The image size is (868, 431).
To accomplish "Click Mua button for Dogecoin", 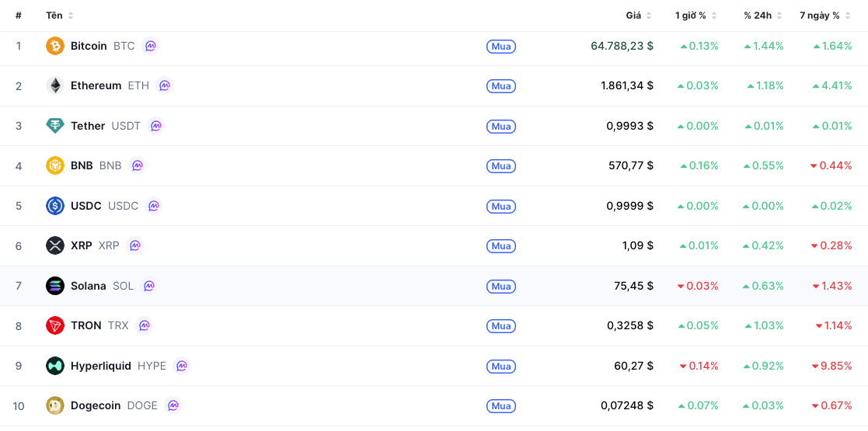I will coord(501,406).
